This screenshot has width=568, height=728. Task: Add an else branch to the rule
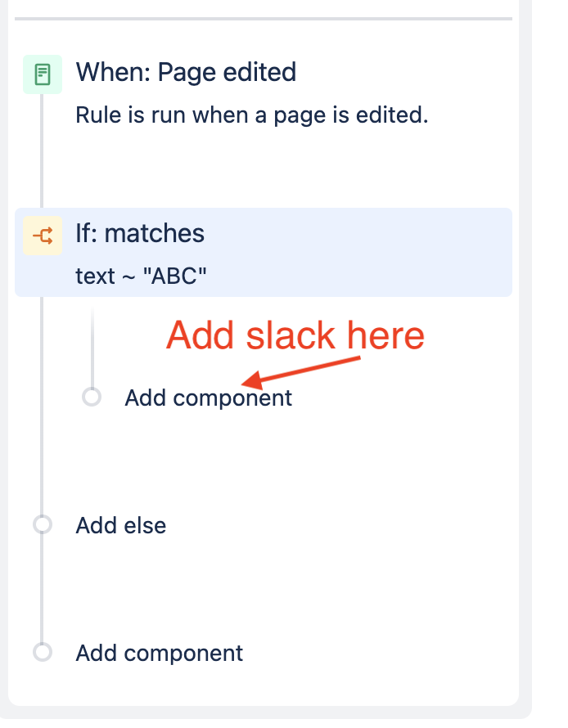(x=120, y=525)
